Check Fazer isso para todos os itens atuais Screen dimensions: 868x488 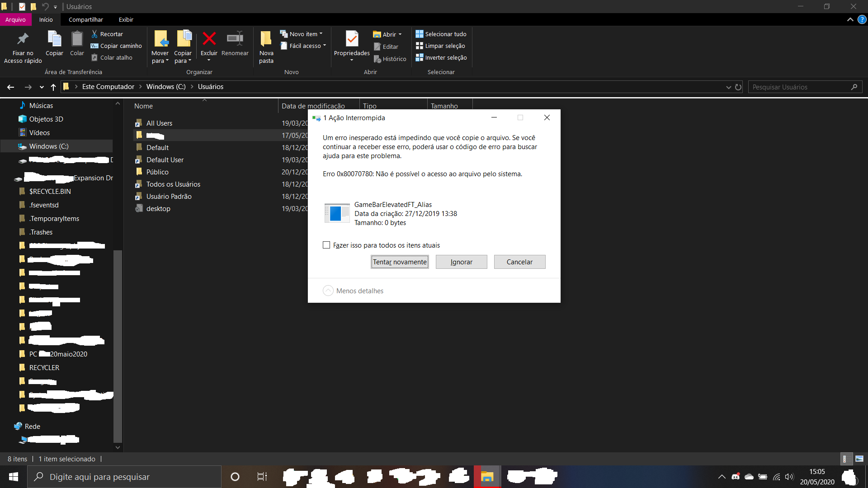(326, 245)
